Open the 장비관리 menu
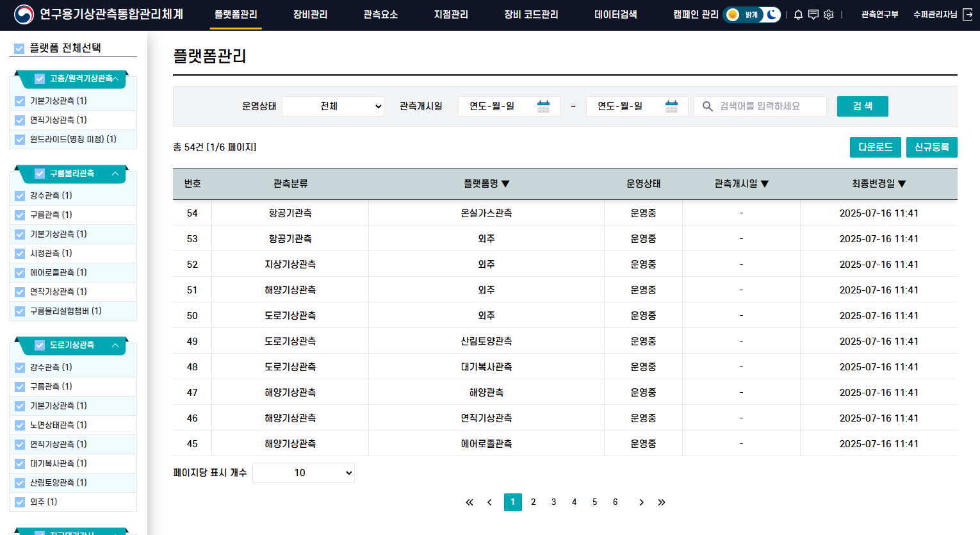The height and width of the screenshot is (535, 980). click(x=311, y=15)
